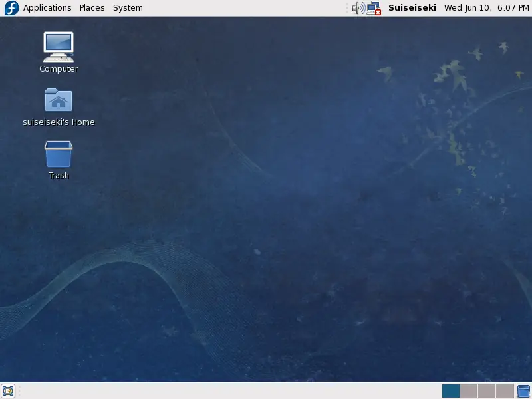The height and width of the screenshot is (399, 532).
Task: Open the Suiseiseki user switcher menu
Action: (x=412, y=8)
